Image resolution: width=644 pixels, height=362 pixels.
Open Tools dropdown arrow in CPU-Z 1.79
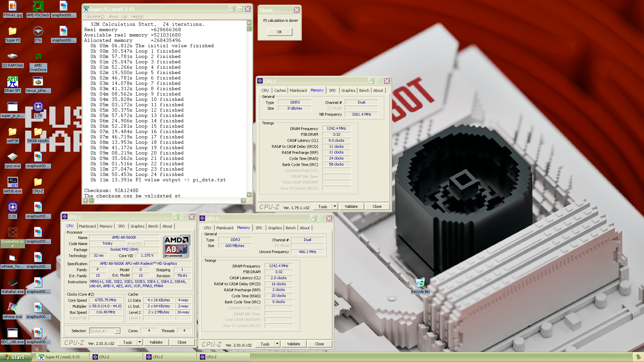(335, 206)
